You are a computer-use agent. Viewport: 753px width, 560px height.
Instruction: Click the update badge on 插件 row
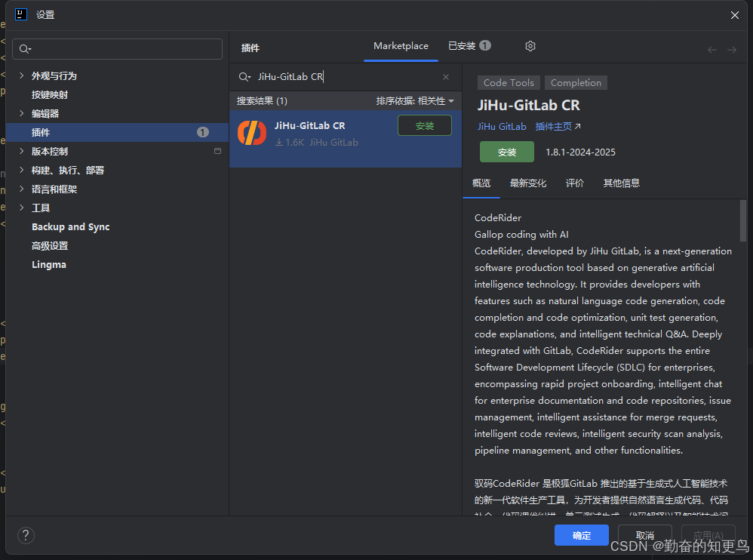coord(203,133)
